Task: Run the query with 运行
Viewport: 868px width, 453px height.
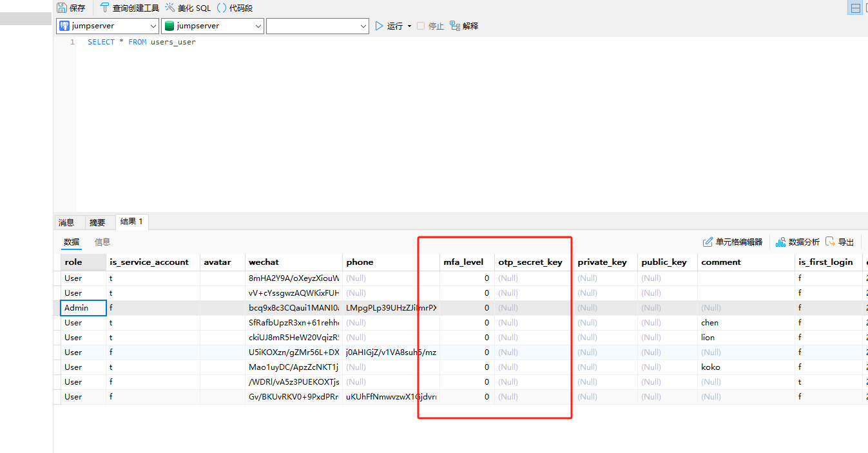Action: coord(389,26)
